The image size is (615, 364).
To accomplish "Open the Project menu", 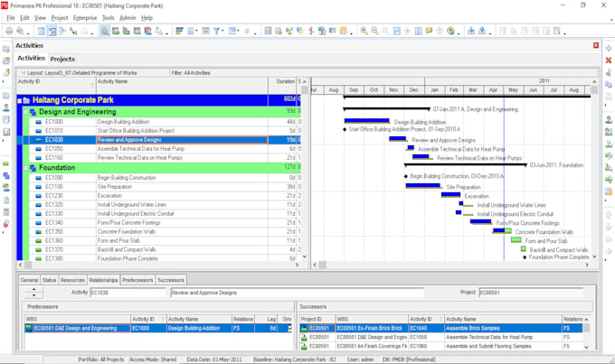I will [x=60, y=18].
